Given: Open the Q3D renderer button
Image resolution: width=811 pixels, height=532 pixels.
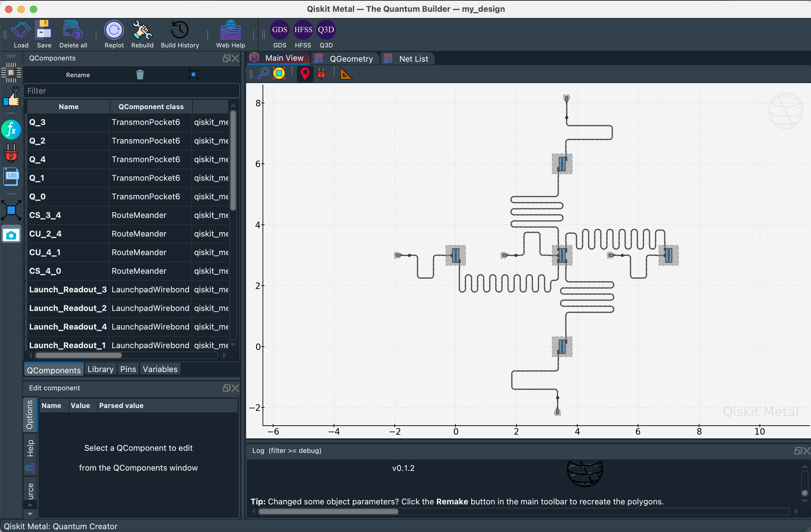Looking at the screenshot, I should [326, 30].
